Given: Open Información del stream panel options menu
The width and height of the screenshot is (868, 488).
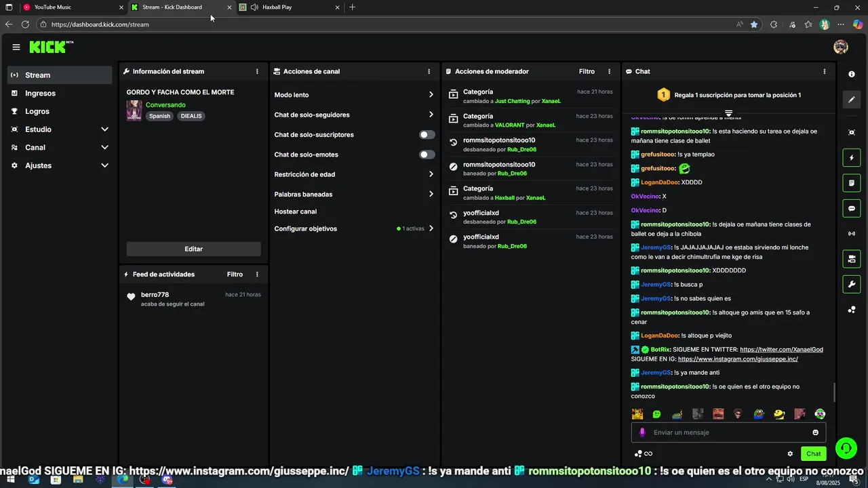Looking at the screenshot, I should coord(257,71).
